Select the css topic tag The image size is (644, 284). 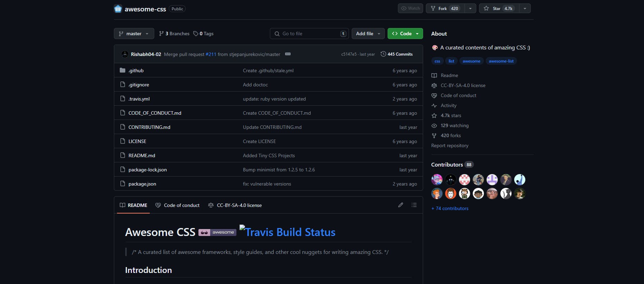(x=437, y=61)
